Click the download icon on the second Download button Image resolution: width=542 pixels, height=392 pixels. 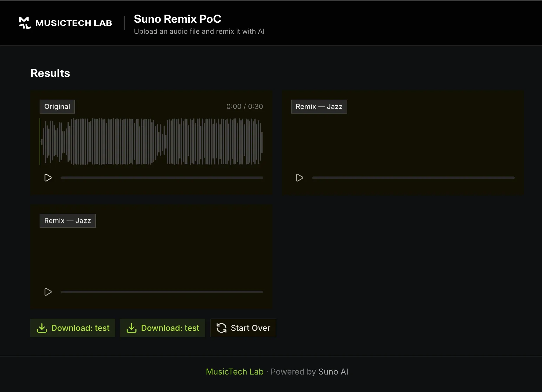(132, 328)
